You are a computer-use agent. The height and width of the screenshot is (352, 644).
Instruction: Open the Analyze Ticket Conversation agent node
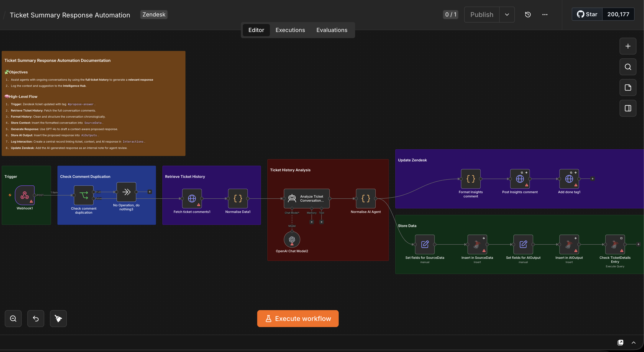(x=306, y=199)
